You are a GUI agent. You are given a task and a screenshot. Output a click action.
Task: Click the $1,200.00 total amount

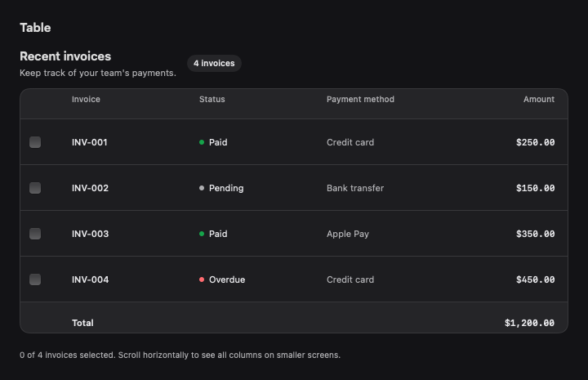529,323
